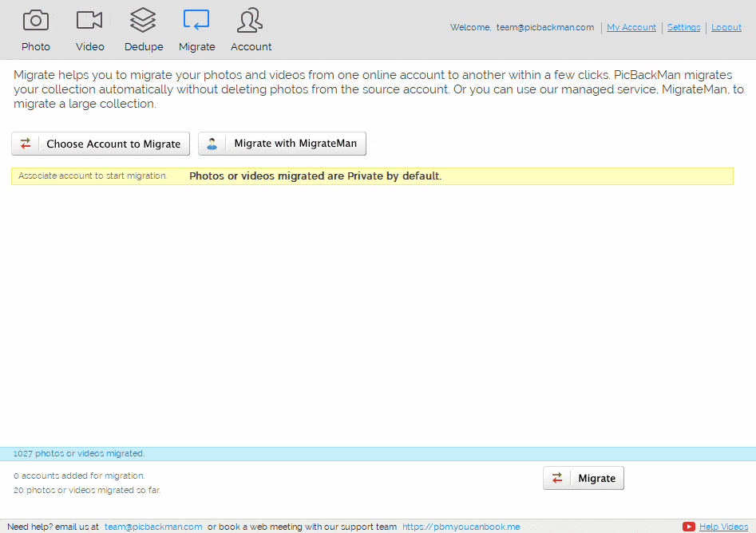
Task: Open the Help Videos link
Action: click(723, 527)
